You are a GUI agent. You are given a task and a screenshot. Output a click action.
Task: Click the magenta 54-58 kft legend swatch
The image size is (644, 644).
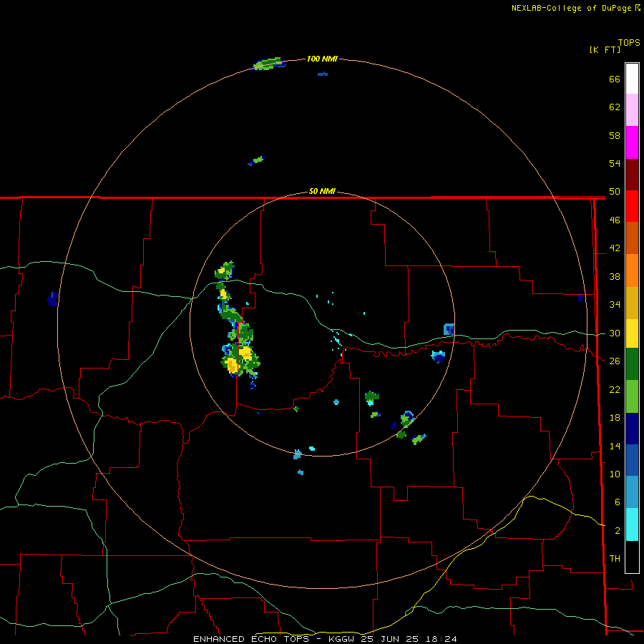(x=632, y=142)
